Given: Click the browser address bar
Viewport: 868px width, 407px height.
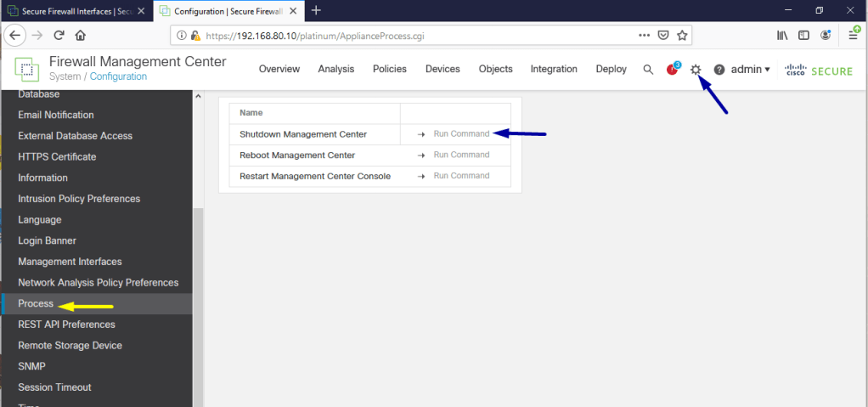Looking at the screenshot, I should pyautogui.click(x=408, y=36).
